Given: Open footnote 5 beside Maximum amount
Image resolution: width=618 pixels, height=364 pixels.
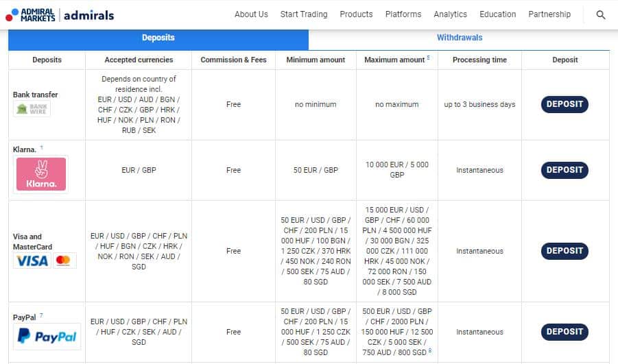Looking at the screenshot, I should click(429, 57).
